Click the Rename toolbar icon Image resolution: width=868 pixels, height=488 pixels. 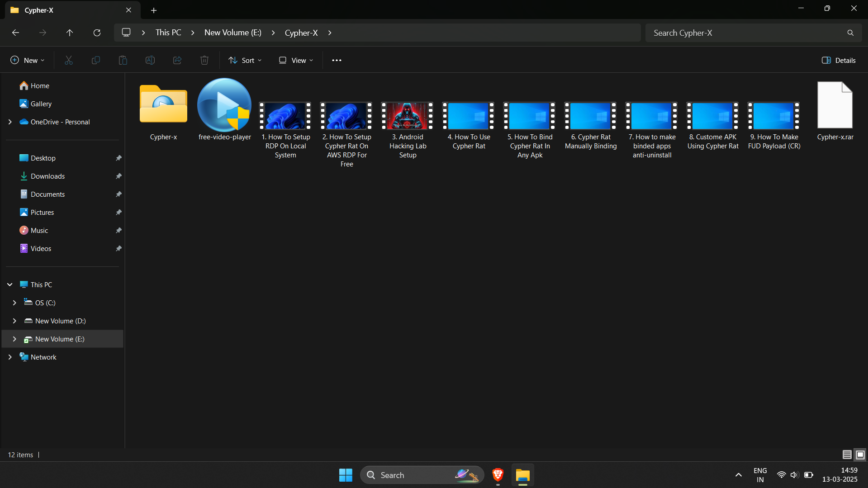point(150,60)
